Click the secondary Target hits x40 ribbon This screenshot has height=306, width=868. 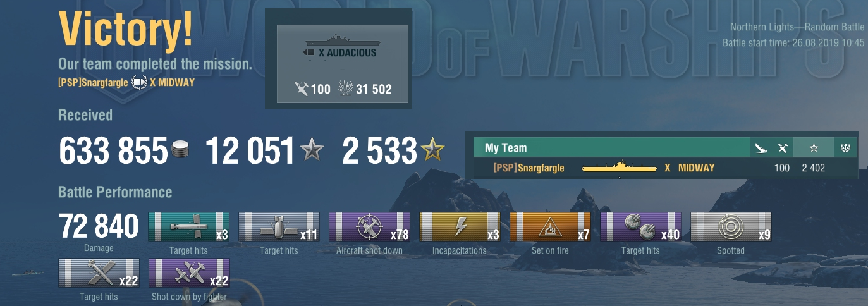click(x=640, y=227)
